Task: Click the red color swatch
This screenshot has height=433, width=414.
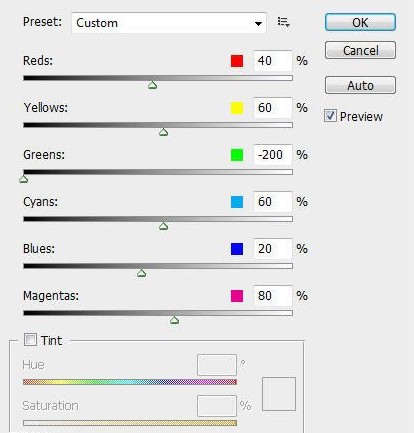Action: click(237, 61)
